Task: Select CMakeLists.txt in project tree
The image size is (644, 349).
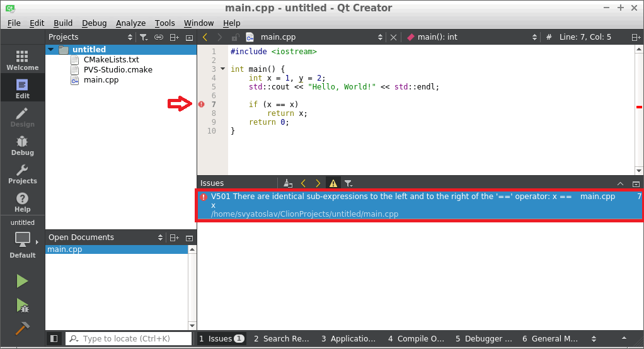Action: pyautogui.click(x=112, y=60)
